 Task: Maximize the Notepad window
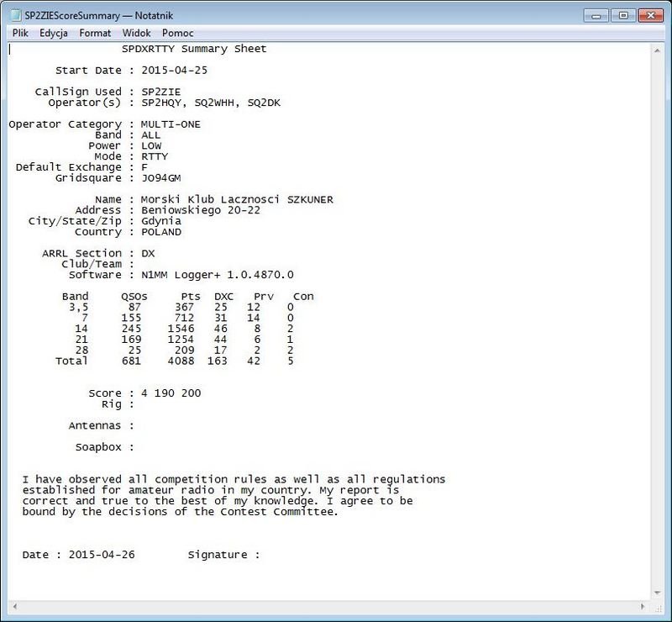click(x=621, y=14)
